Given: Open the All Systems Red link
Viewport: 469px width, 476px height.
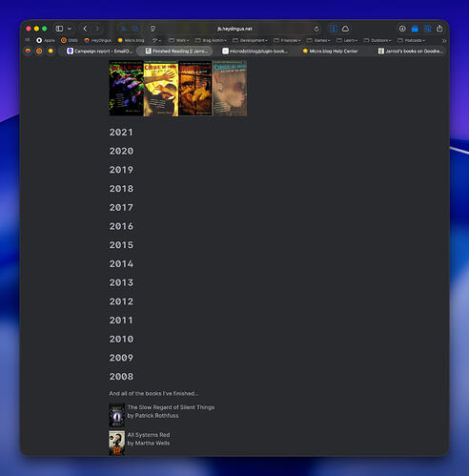Looking at the screenshot, I should pos(149,435).
